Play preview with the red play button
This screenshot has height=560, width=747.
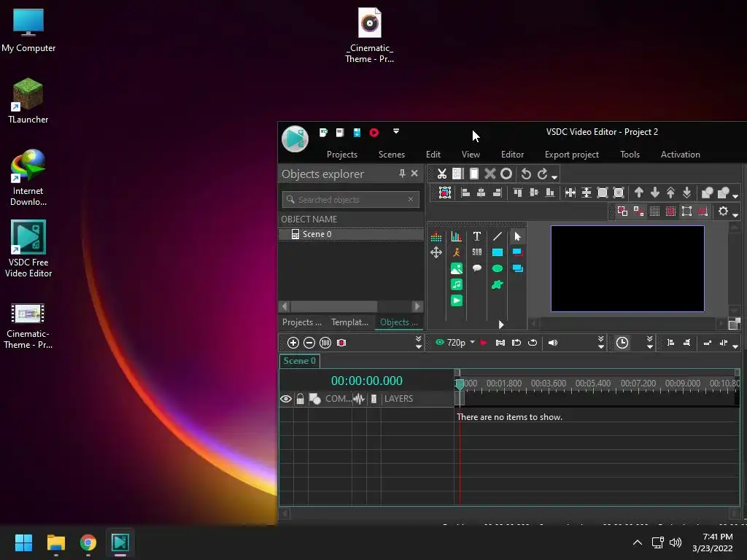[484, 343]
